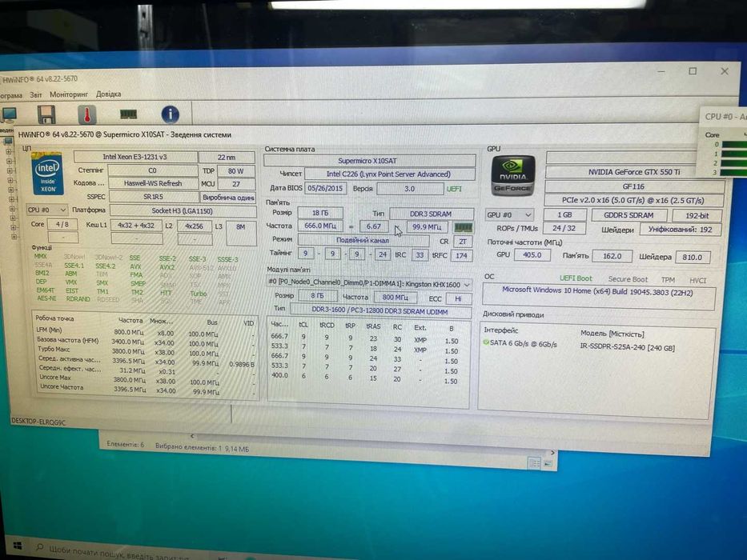Switch Explorer to details view icon
The width and height of the screenshot is (747, 560).
pyautogui.click(x=535, y=463)
